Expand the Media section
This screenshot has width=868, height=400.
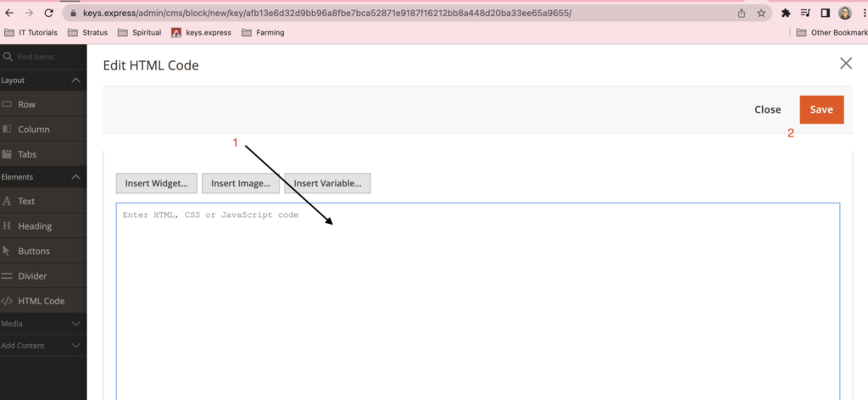click(75, 324)
